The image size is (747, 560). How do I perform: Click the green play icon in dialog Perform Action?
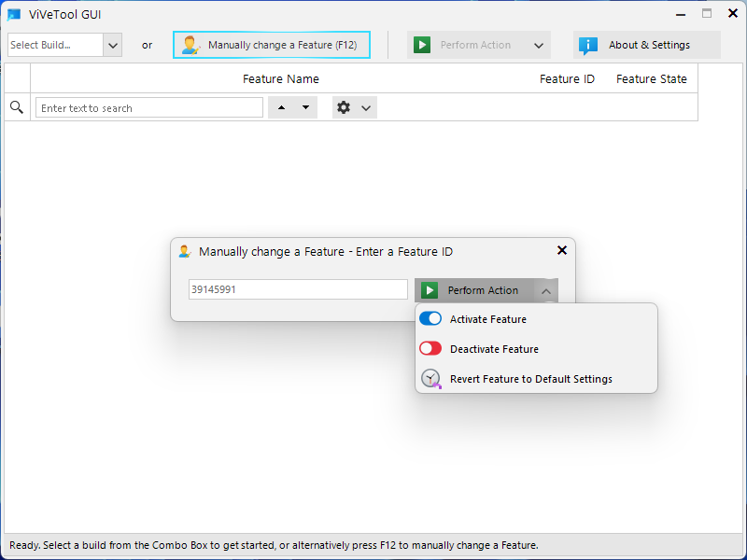[430, 290]
